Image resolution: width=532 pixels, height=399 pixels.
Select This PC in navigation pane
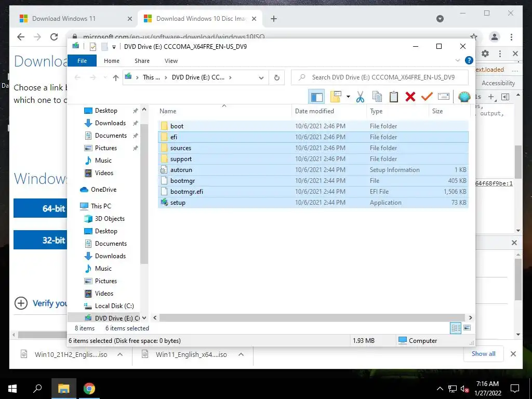click(x=101, y=206)
